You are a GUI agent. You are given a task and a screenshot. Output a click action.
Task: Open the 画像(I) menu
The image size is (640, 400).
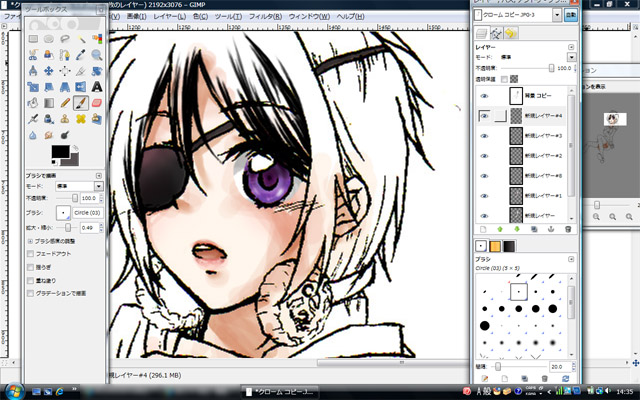(136, 17)
